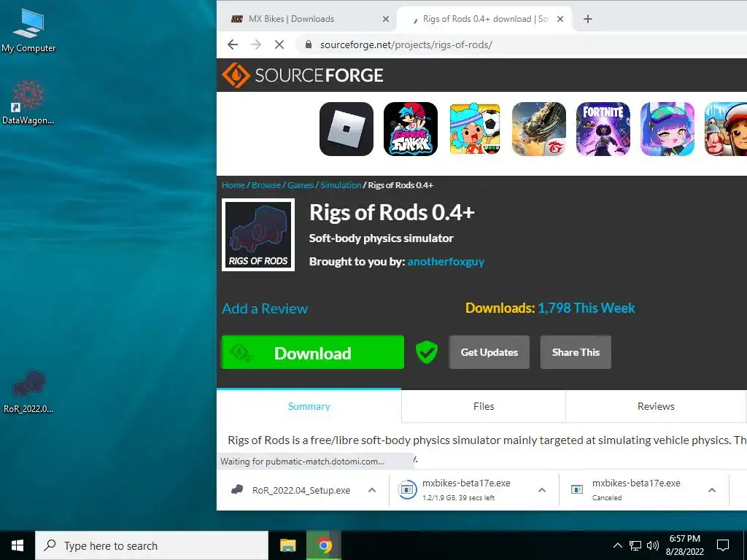The height and width of the screenshot is (560, 747).
Task: Click the circular download progress indicator icon
Action: (x=407, y=489)
